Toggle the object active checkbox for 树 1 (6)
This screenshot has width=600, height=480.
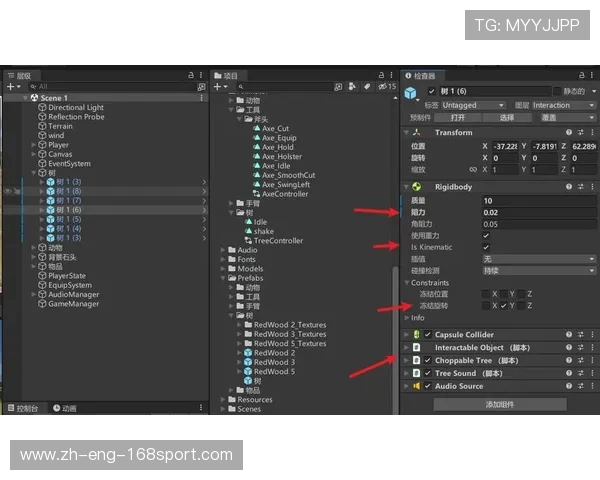(x=432, y=91)
